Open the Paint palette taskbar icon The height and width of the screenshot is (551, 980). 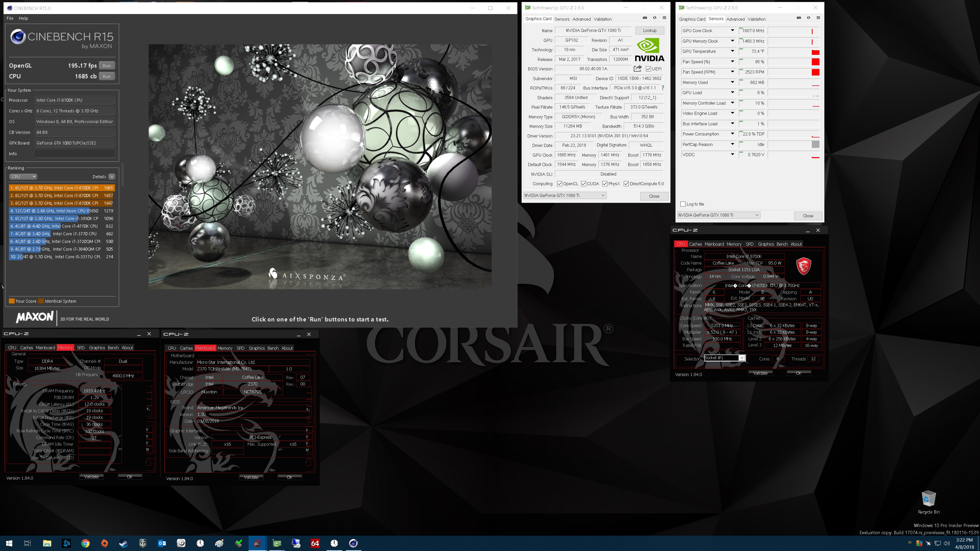tap(219, 543)
